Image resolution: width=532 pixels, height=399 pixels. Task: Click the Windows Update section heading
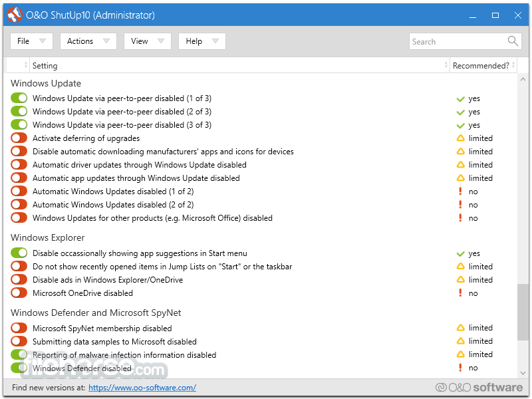pos(46,83)
